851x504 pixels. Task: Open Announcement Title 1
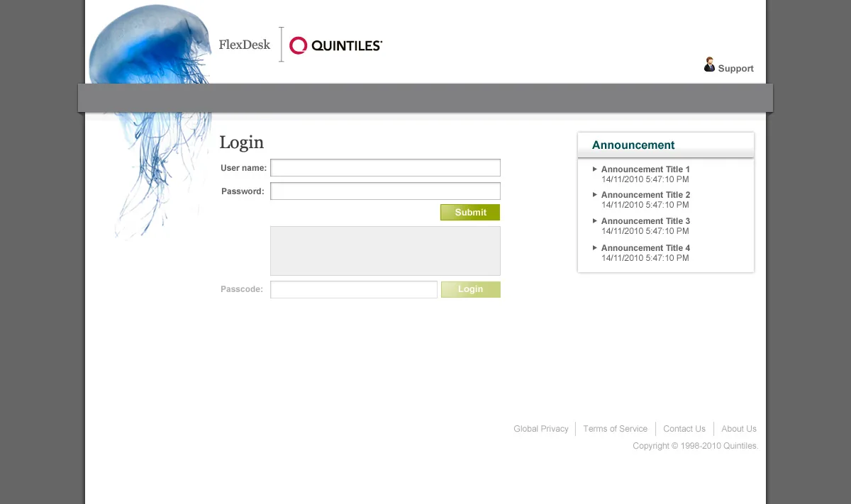[645, 169]
